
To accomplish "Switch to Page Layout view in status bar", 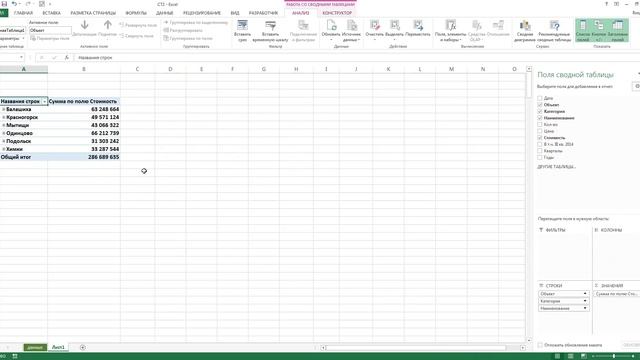I will (571, 356).
